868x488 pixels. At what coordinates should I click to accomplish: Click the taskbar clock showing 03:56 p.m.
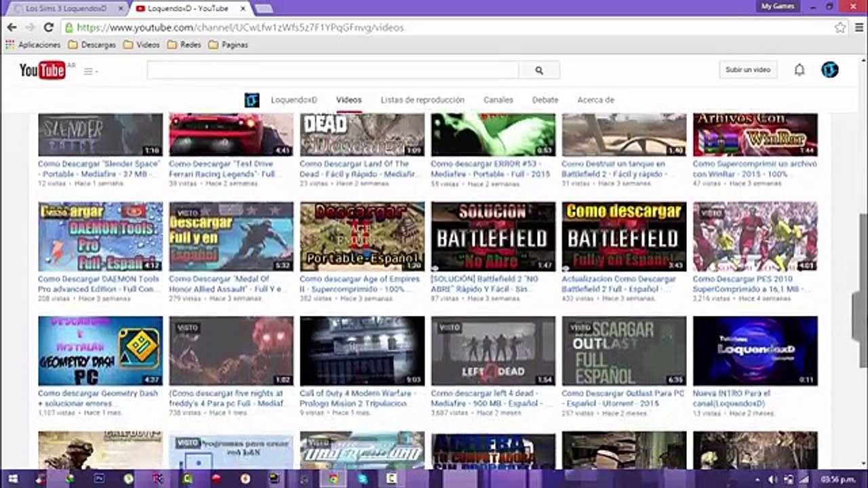(x=840, y=479)
